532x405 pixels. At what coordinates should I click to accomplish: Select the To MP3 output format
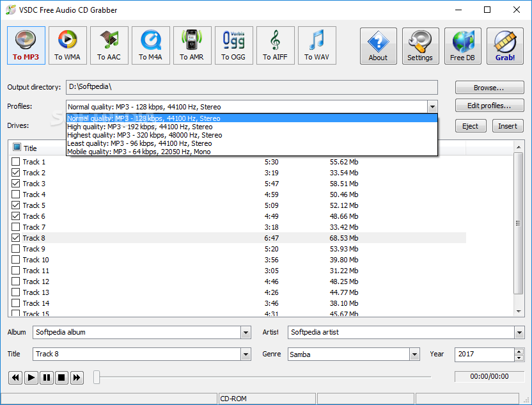click(26, 45)
